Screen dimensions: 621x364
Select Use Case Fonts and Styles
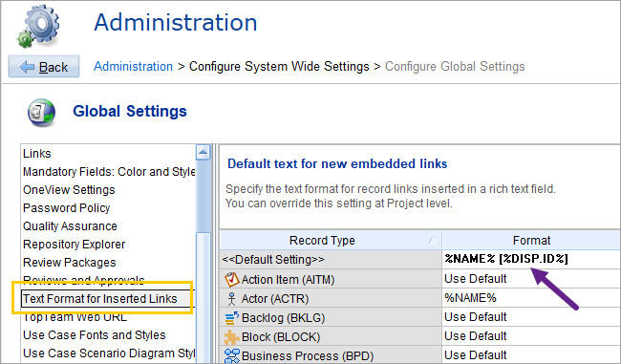pyautogui.click(x=95, y=335)
